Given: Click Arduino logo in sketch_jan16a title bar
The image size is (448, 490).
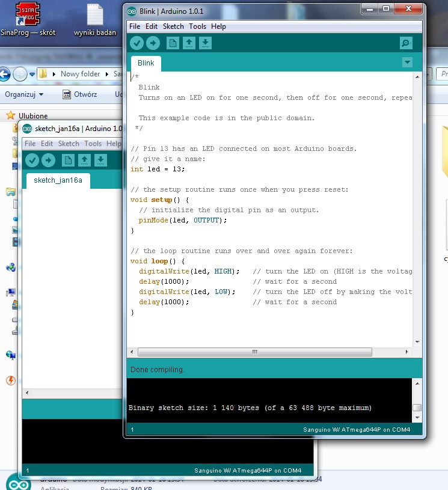Looking at the screenshot, I should [27, 129].
